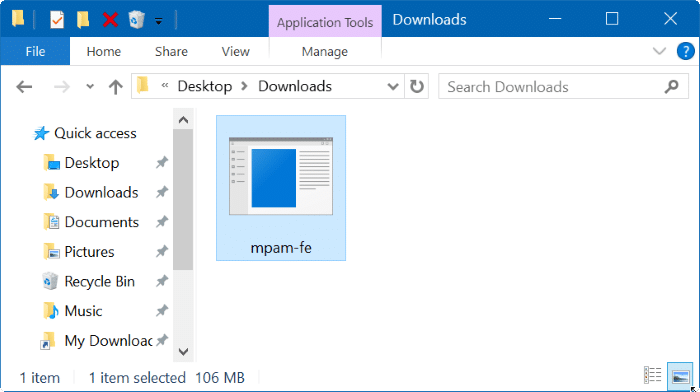Click the pin icon next to Pictures
Screen dimensions: 700x392
click(162, 251)
